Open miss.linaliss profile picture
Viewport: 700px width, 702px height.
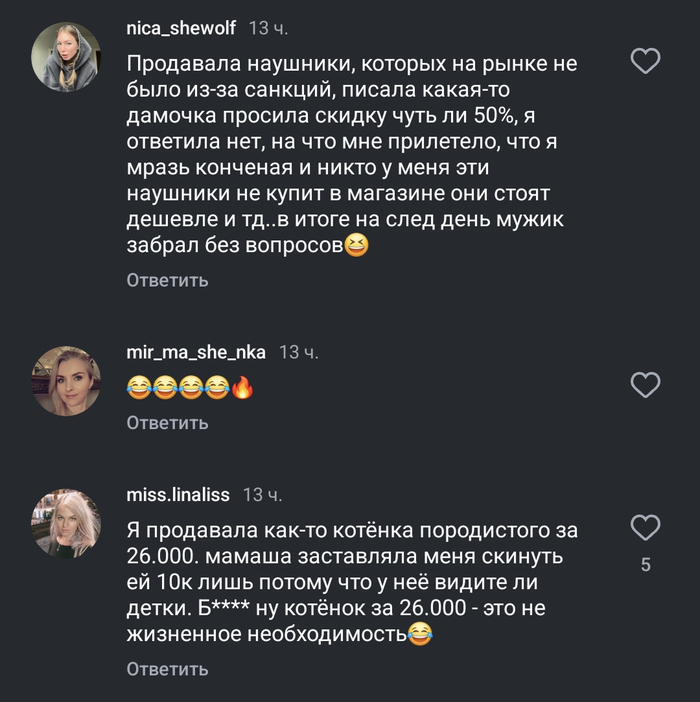pos(67,524)
